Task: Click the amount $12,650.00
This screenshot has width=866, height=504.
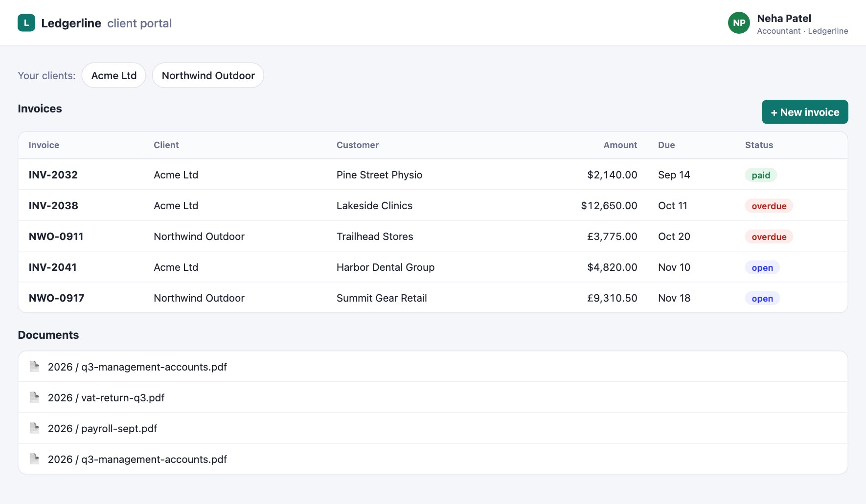Action: click(609, 205)
